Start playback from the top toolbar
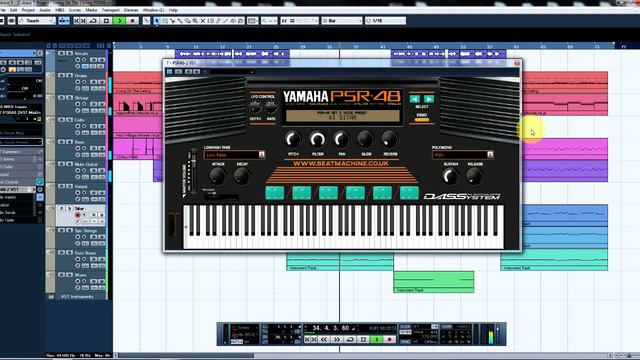The image size is (640, 360). 120,20
